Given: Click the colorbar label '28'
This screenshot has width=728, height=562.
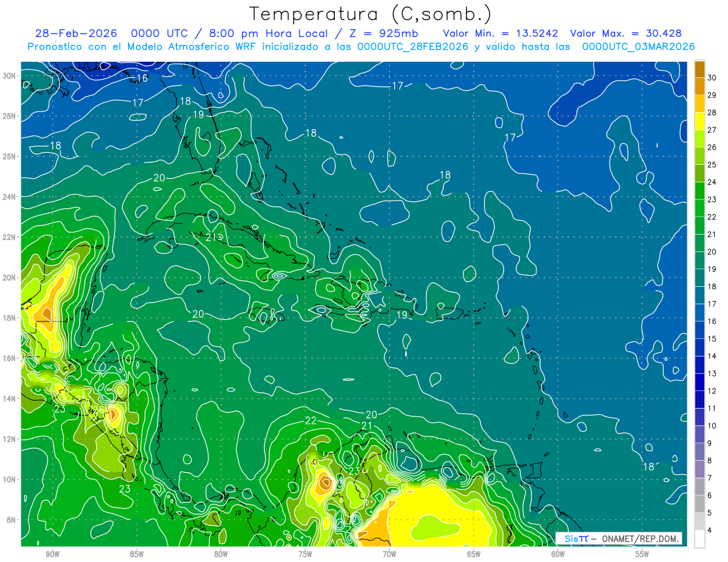Looking at the screenshot, I should pyautogui.click(x=712, y=113).
